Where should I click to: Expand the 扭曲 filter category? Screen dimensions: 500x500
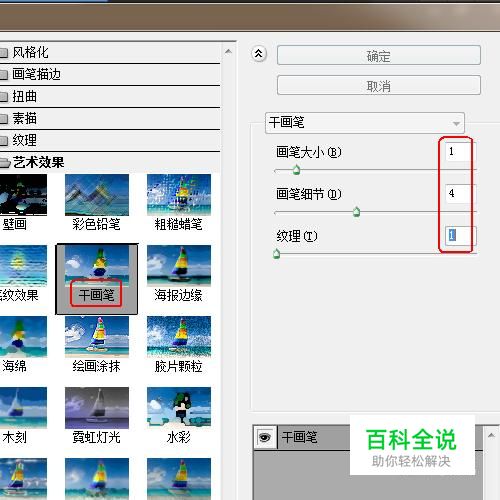point(110,97)
